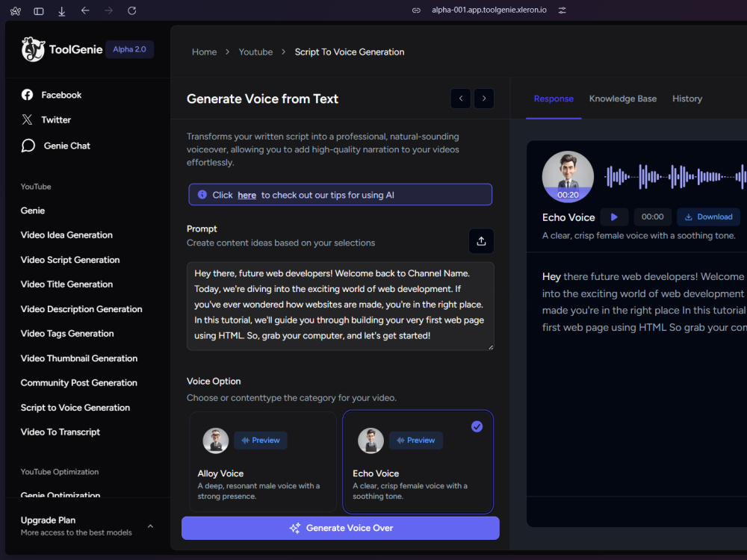Click the Alloy Voice avatar
The image size is (747, 560).
point(216,441)
